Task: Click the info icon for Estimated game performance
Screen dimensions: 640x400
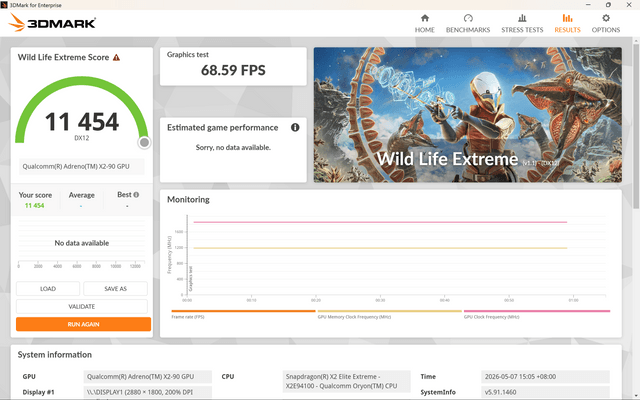Action: 295,127
